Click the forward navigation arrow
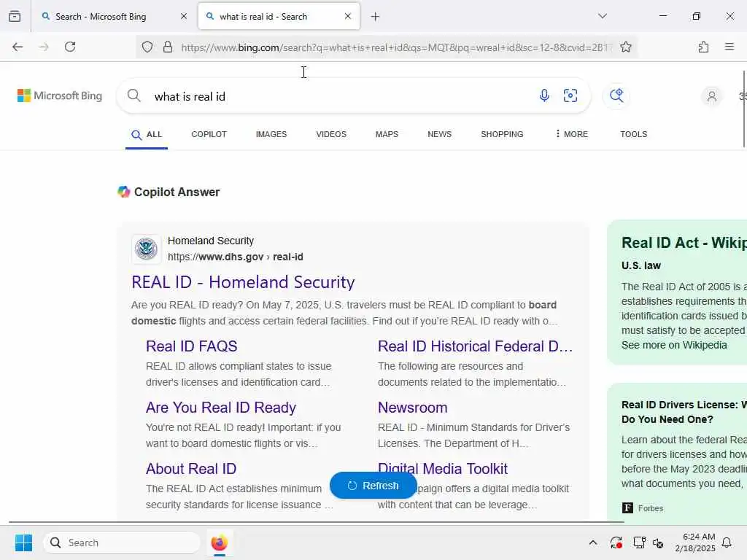 coord(44,47)
